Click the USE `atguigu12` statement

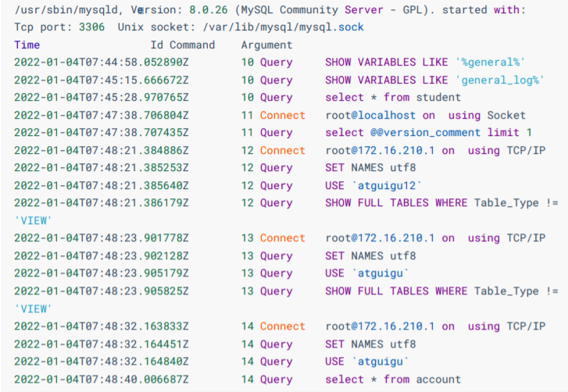[x=373, y=185]
